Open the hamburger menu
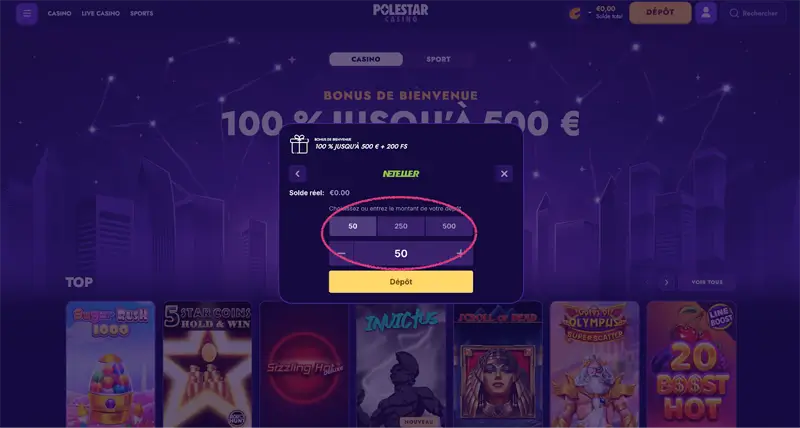 [27, 14]
